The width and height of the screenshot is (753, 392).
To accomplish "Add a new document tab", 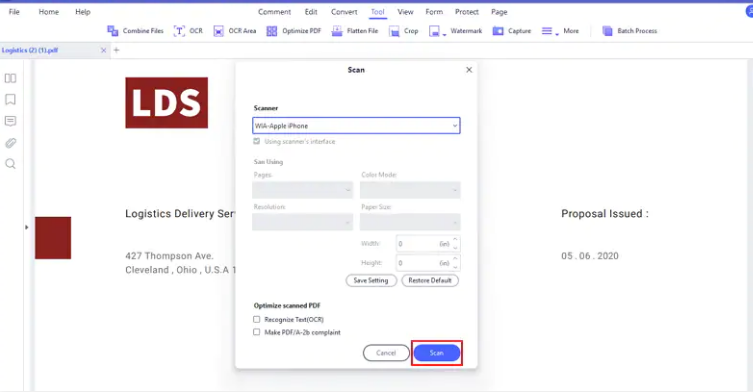I will [x=116, y=50].
